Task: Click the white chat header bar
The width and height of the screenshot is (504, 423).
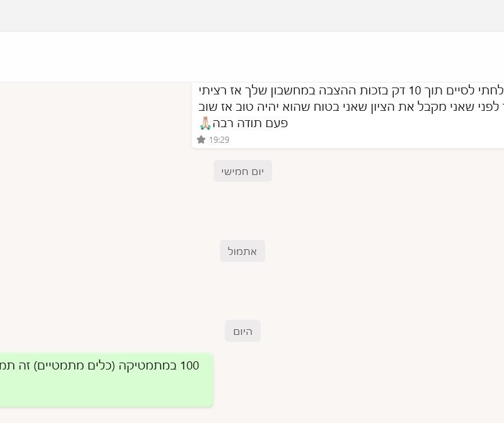Action: point(252,57)
